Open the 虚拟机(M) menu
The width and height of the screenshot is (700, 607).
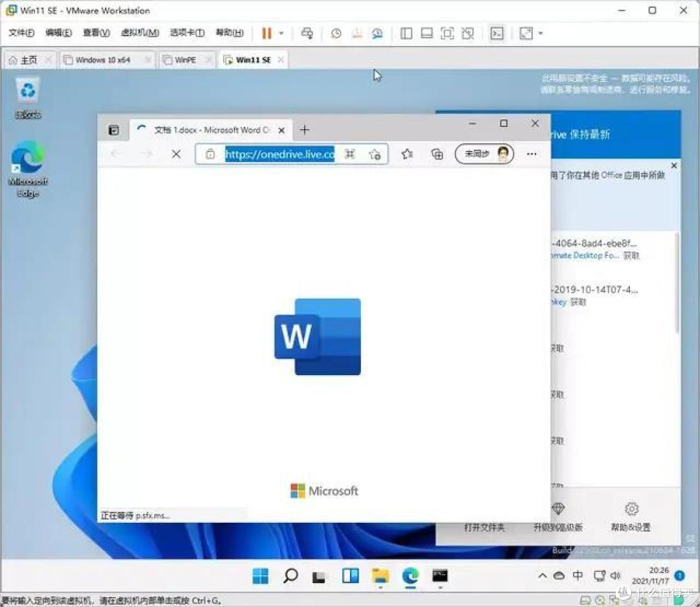click(140, 32)
